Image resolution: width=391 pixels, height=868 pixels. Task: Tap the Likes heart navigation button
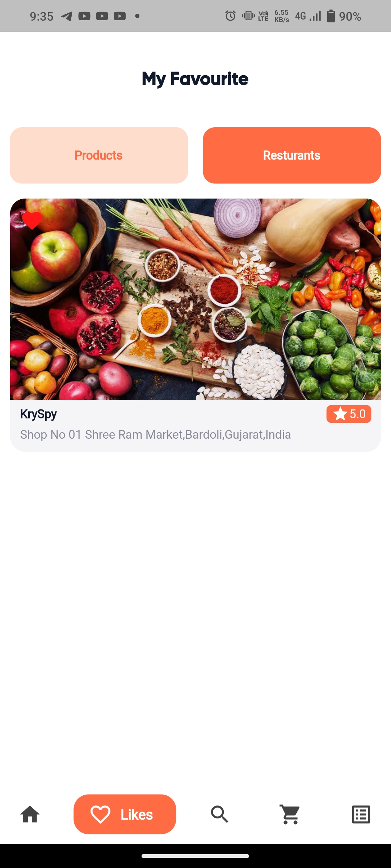coord(125,814)
